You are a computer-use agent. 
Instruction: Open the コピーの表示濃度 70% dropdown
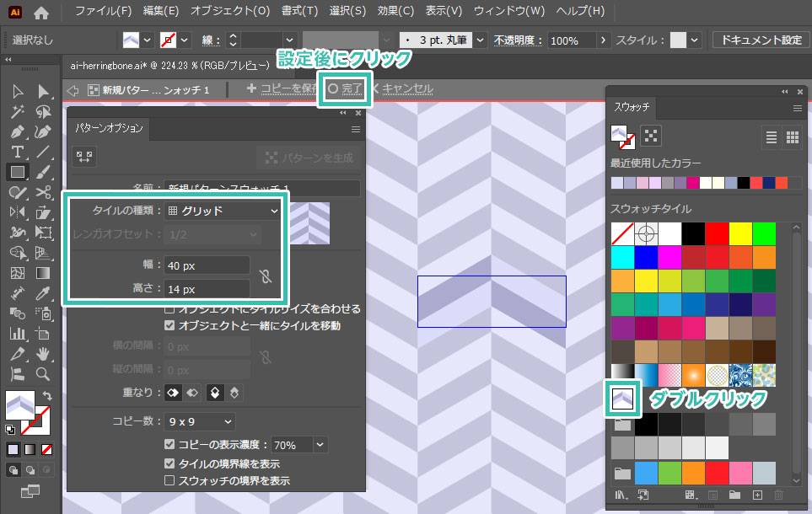click(x=319, y=444)
